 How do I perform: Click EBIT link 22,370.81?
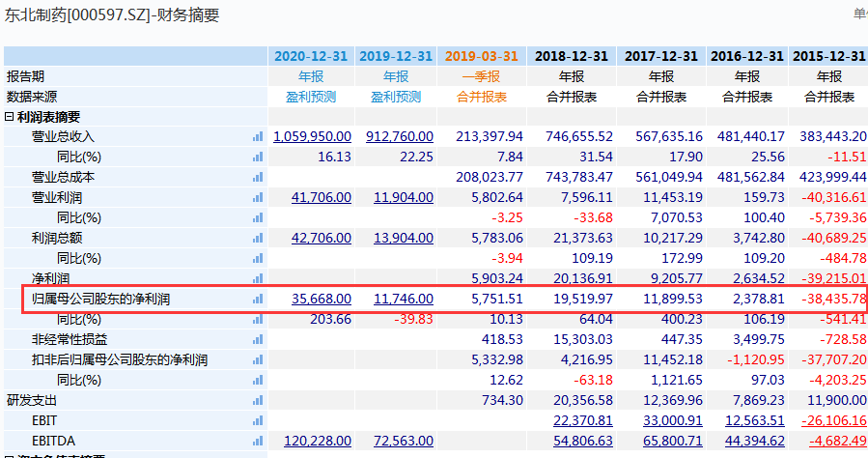point(583,421)
